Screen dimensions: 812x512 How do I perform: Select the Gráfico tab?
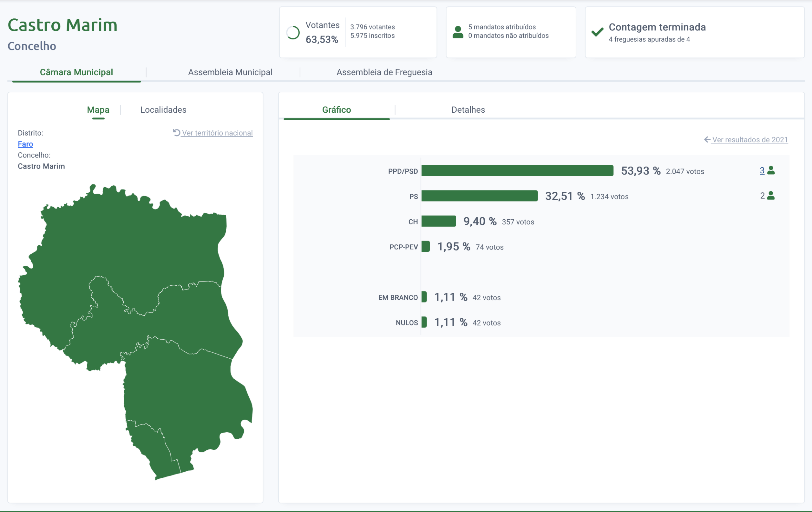point(336,110)
